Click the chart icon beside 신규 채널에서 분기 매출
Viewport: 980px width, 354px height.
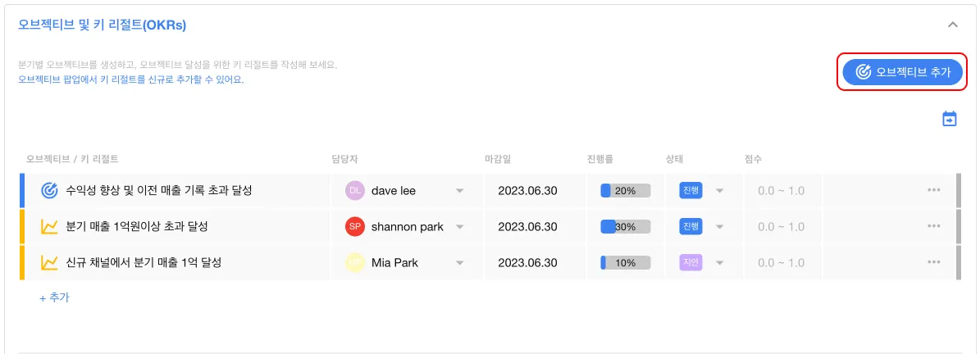coord(49,263)
